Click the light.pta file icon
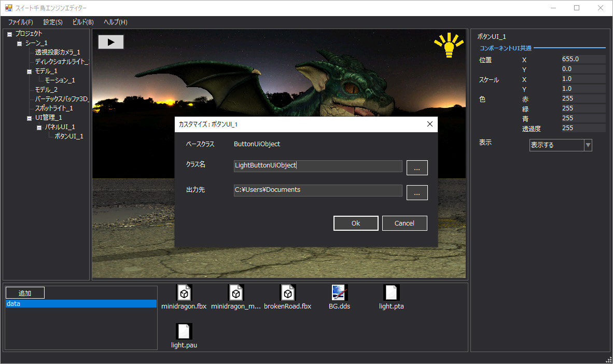 click(391, 293)
